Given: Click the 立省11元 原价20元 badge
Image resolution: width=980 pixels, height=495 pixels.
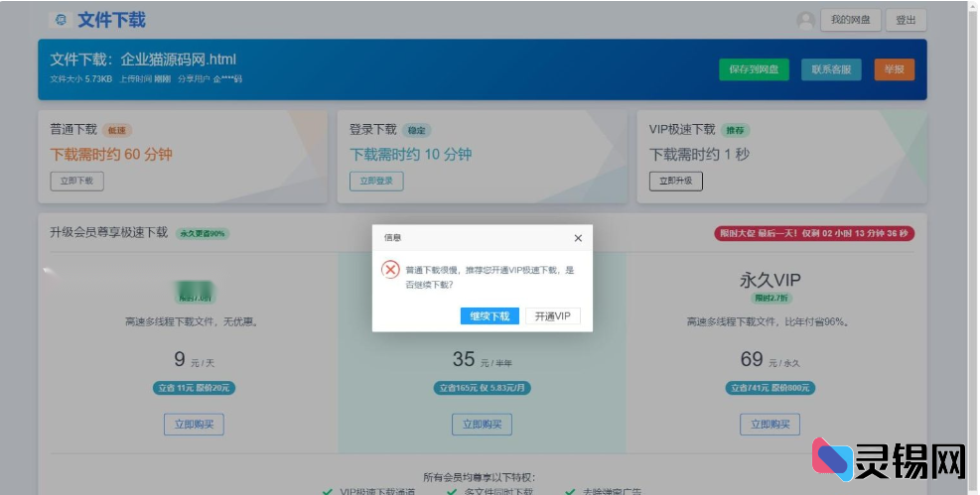Looking at the screenshot, I should point(194,388).
